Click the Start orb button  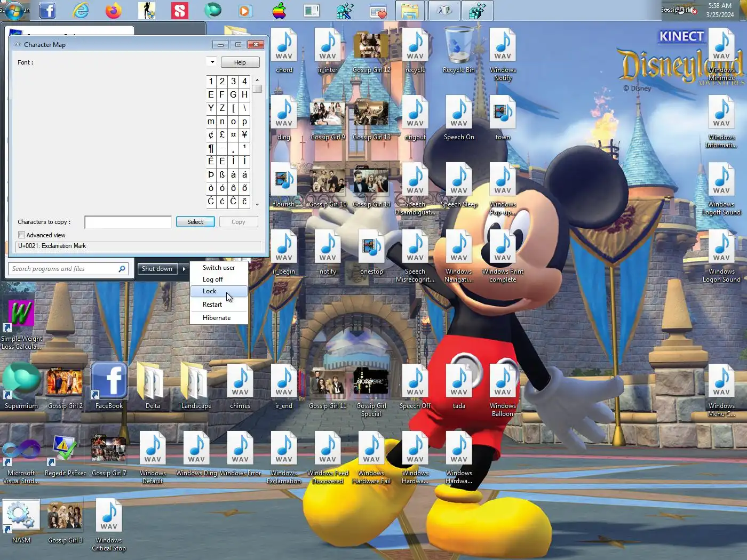click(x=14, y=10)
